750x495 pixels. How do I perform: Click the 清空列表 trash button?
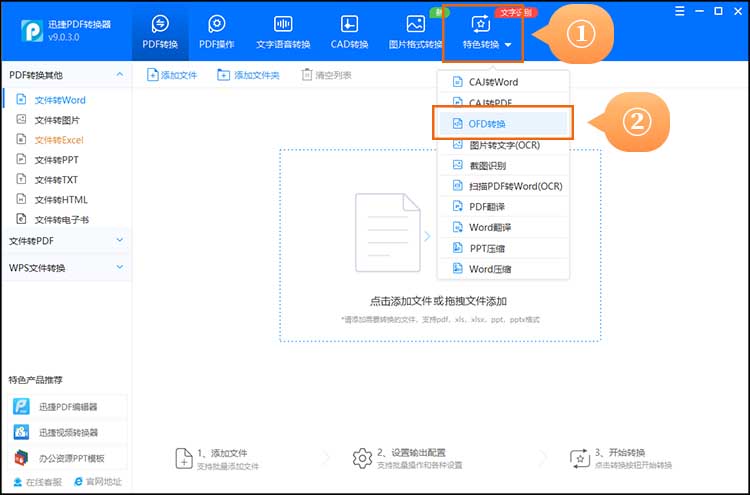327,75
